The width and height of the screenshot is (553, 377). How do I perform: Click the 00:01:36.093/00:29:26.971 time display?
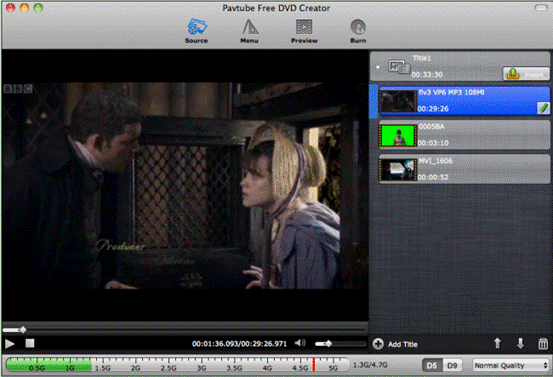pyautogui.click(x=239, y=343)
